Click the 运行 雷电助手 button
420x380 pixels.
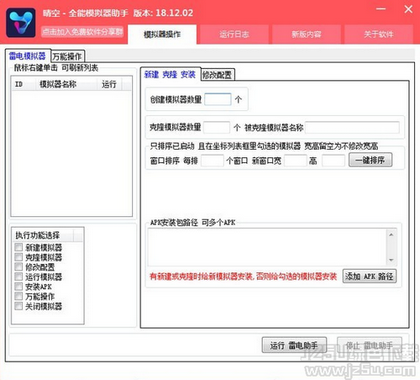click(x=294, y=345)
